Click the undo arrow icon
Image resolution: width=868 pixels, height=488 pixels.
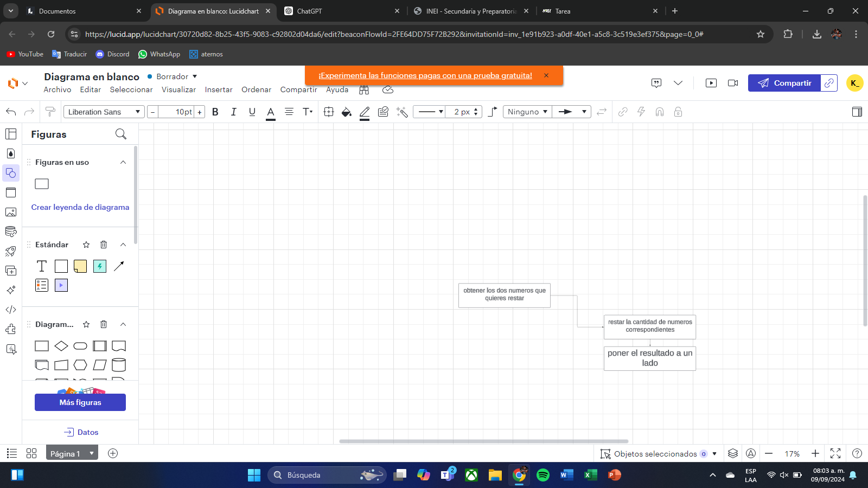point(11,112)
